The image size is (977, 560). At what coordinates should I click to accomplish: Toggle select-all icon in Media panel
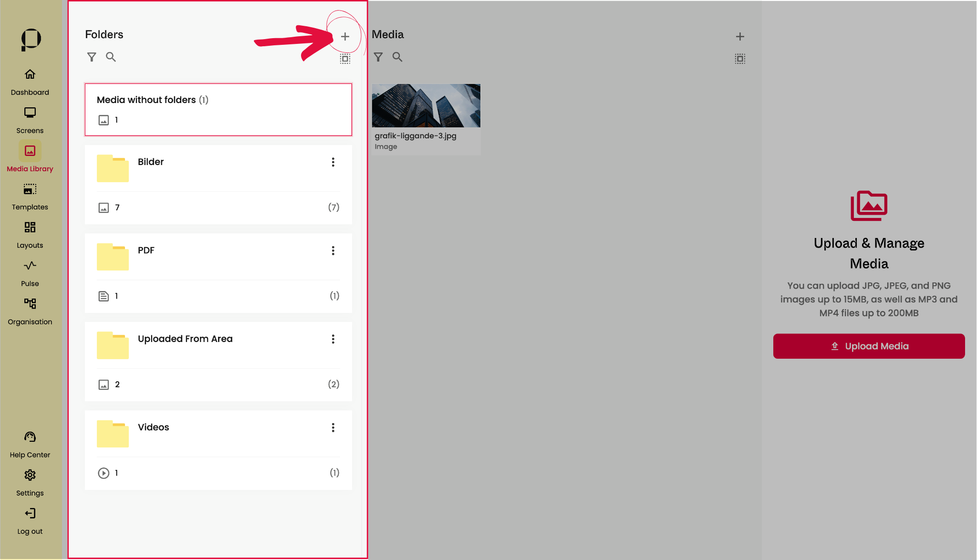[x=740, y=59]
